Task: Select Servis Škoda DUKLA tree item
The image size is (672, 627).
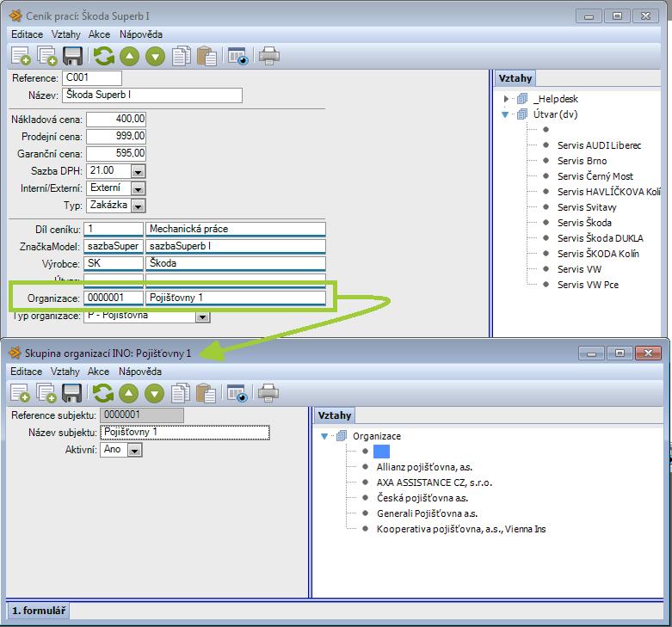Action: coord(600,238)
